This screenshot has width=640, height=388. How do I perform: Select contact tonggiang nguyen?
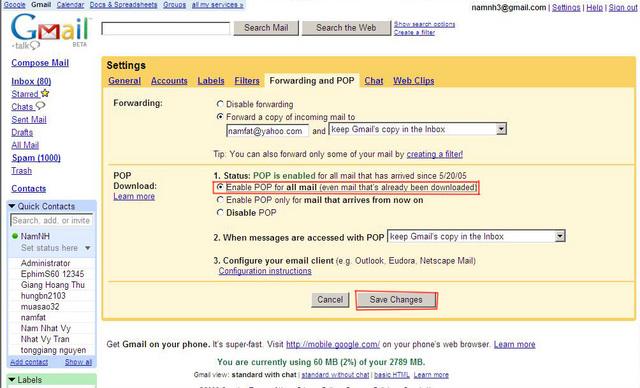(x=53, y=350)
